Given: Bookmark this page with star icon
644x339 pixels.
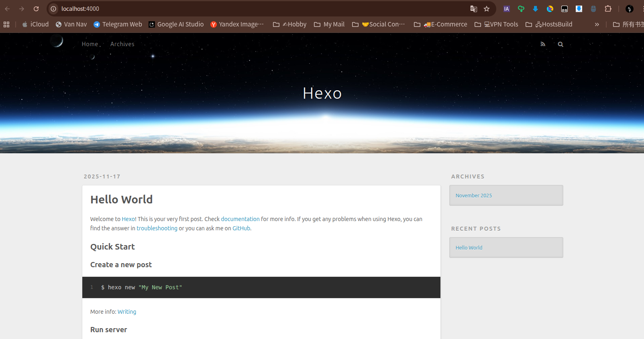Looking at the screenshot, I should click(x=487, y=9).
